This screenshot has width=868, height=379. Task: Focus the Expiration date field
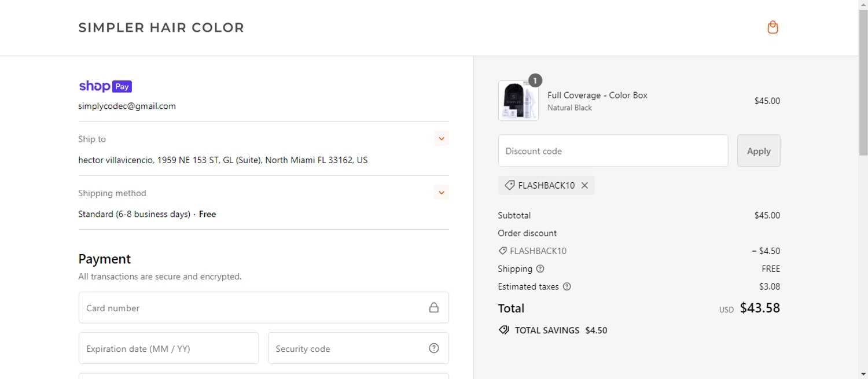[x=168, y=348]
